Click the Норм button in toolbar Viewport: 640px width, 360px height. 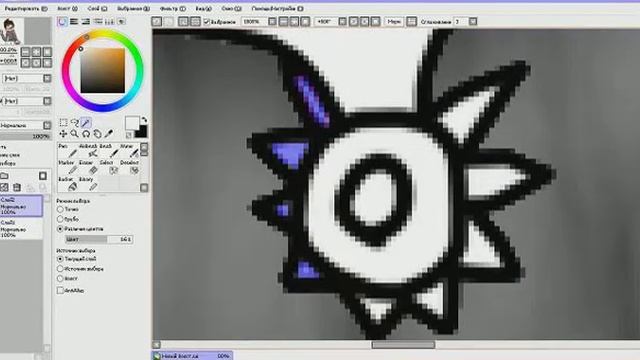(394, 21)
